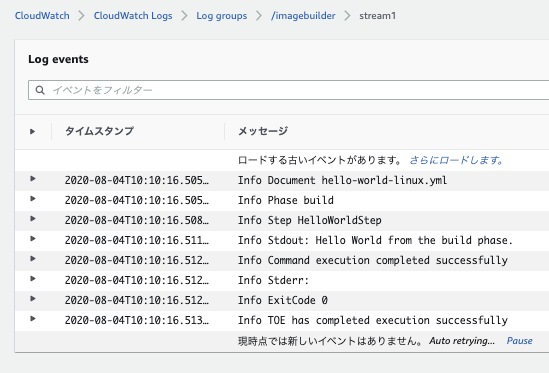The image size is (549, 373).
Task: Open the CloudWatch breadcrumb link
Action: (42, 16)
